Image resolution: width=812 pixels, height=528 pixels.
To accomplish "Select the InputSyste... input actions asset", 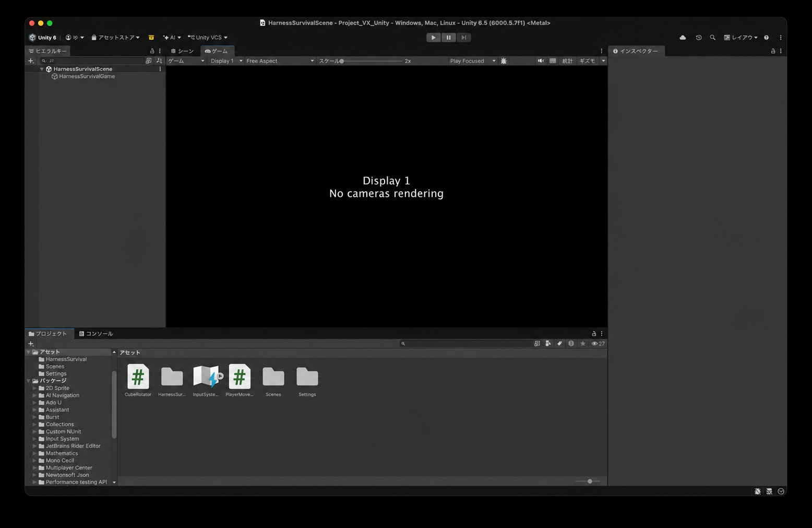I will pos(206,381).
